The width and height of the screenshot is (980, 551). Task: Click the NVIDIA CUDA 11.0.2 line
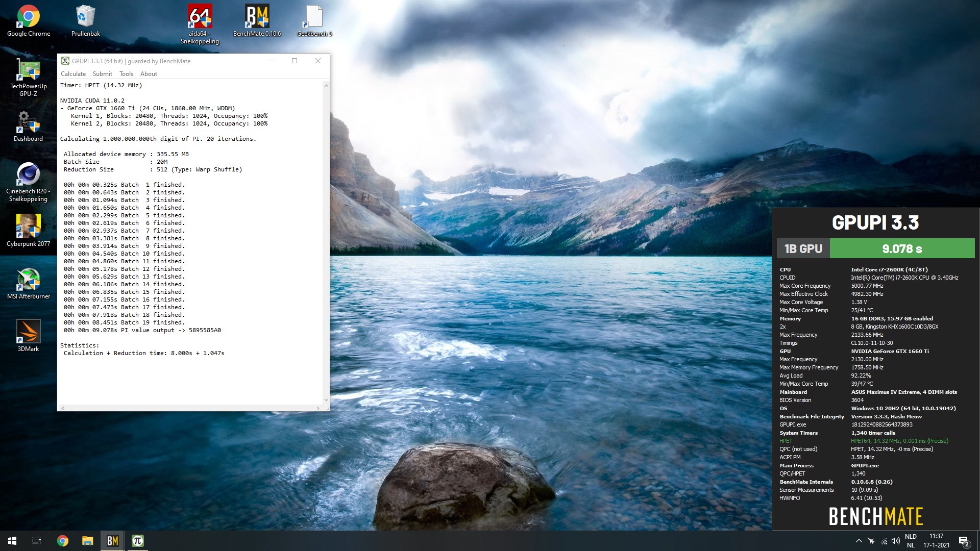tap(92, 101)
